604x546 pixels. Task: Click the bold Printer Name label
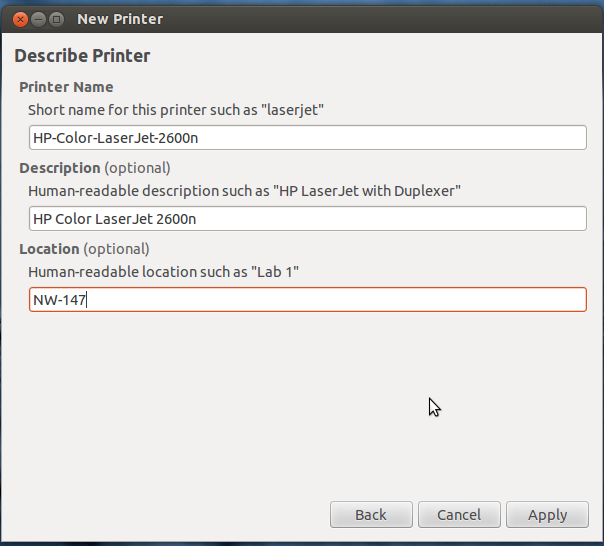tap(66, 87)
